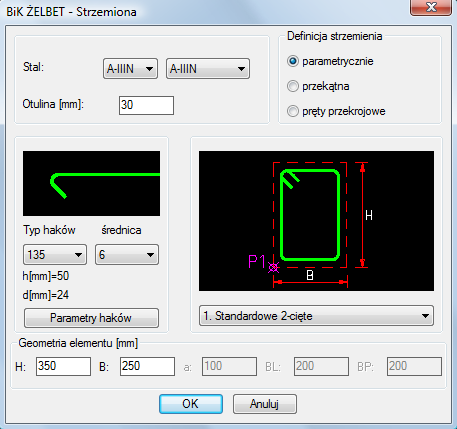This screenshot has width=457, height=429.
Task: Confirm the dialog with OK
Action: pos(191,404)
